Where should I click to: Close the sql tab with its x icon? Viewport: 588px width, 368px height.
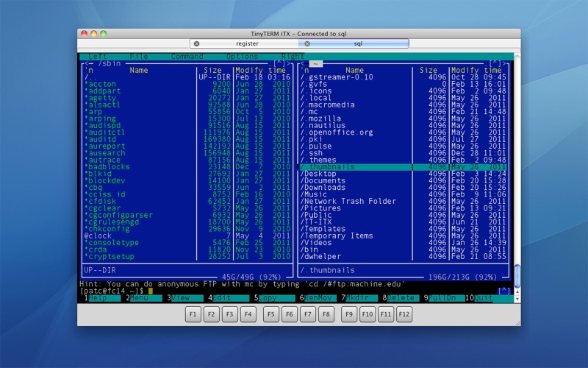(x=307, y=43)
